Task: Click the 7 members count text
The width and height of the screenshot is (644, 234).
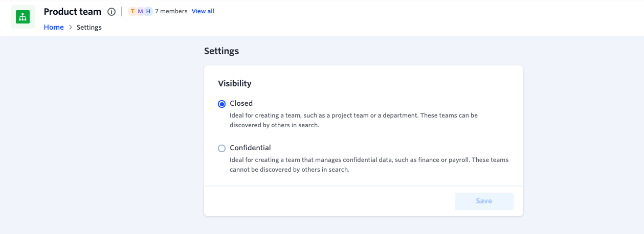Action: 171,11
